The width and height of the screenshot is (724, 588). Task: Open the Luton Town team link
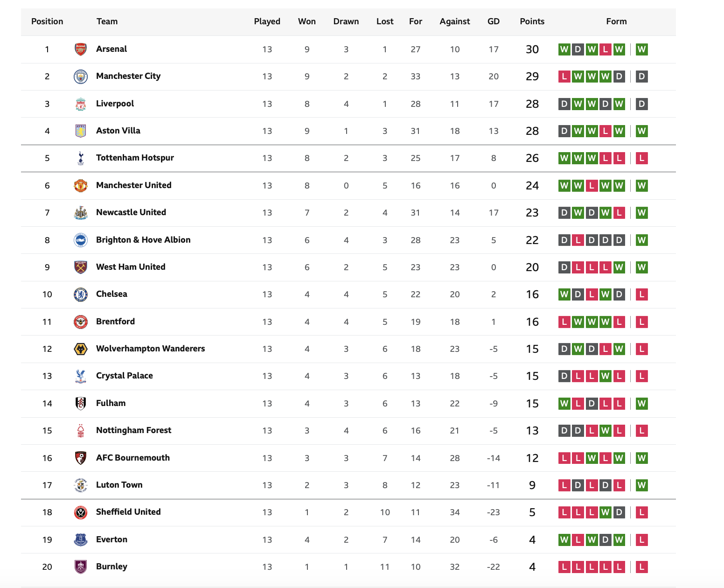(119, 485)
